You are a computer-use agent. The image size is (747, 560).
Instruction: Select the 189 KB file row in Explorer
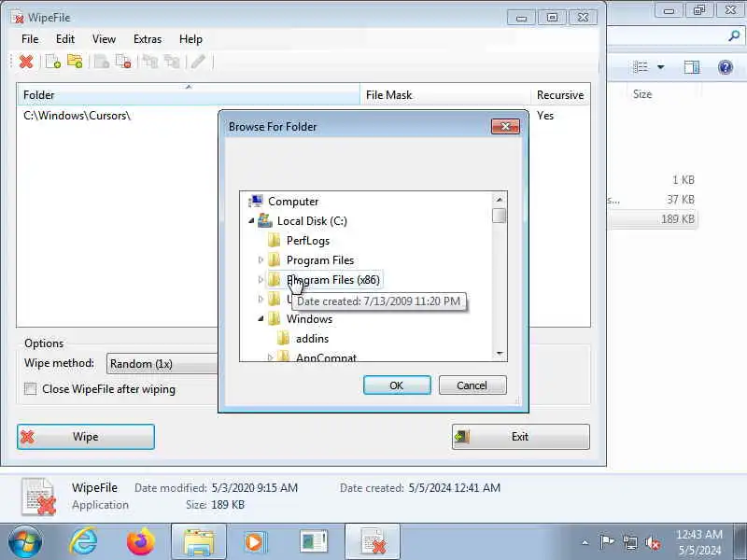click(653, 219)
